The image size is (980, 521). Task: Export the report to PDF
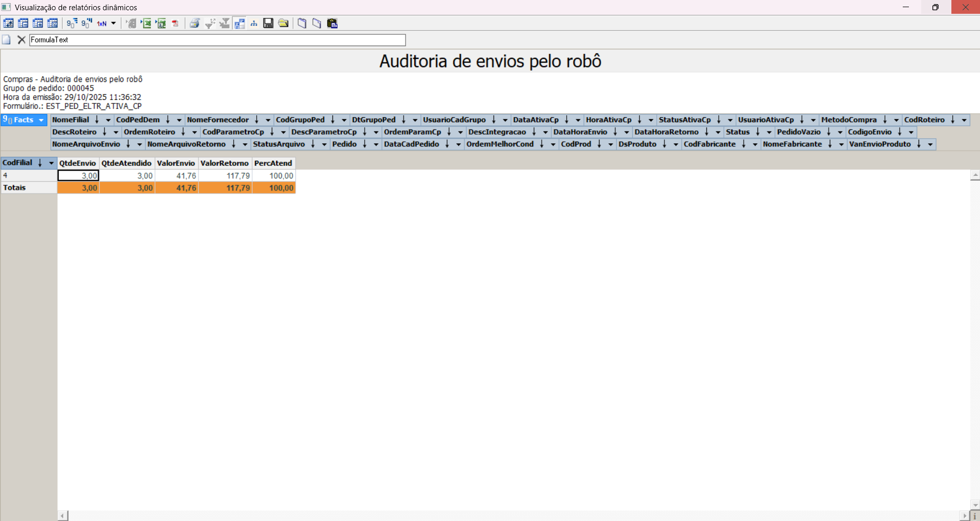(175, 24)
